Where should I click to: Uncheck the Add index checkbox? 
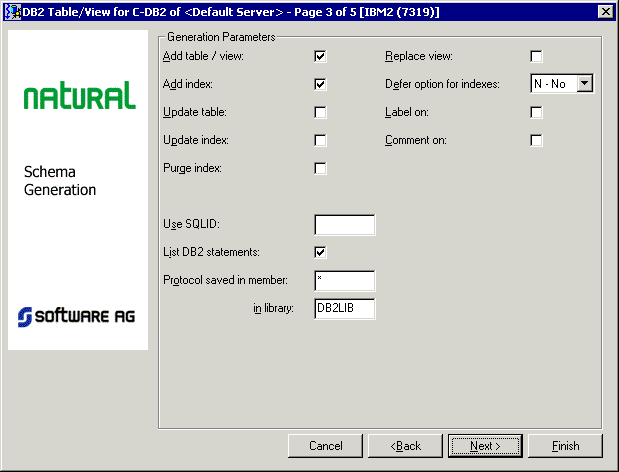tap(320, 84)
